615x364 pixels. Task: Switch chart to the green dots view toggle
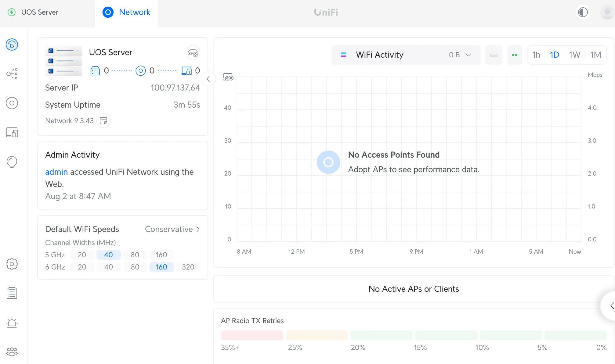point(515,55)
